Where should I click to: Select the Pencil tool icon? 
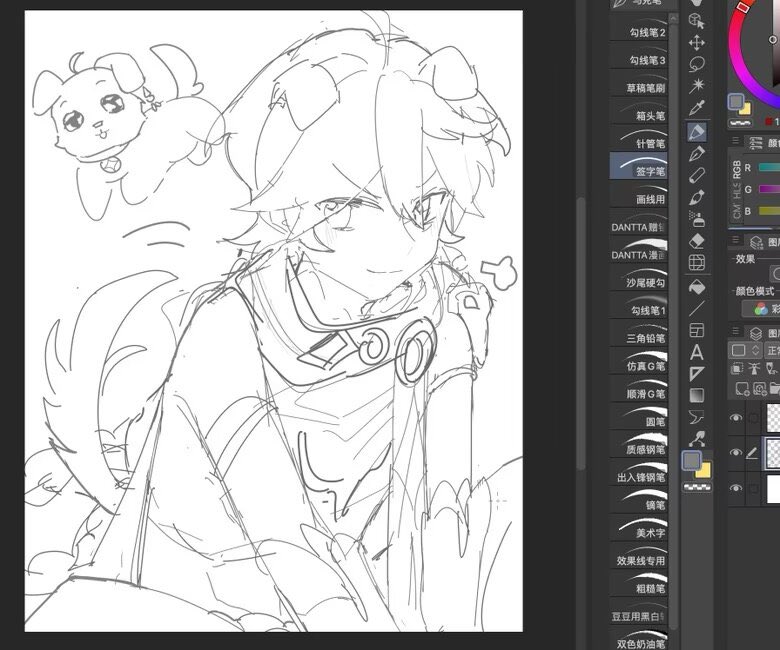696,176
